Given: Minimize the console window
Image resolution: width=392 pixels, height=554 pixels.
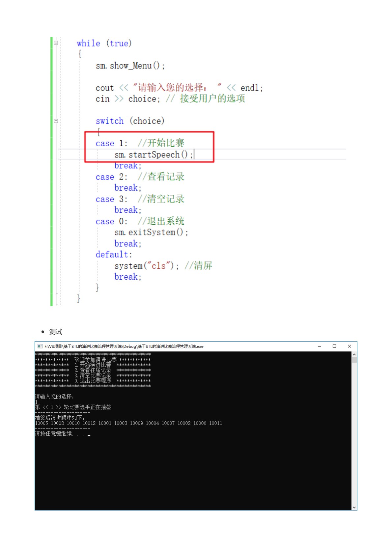Looking at the screenshot, I should pyautogui.click(x=319, y=346).
